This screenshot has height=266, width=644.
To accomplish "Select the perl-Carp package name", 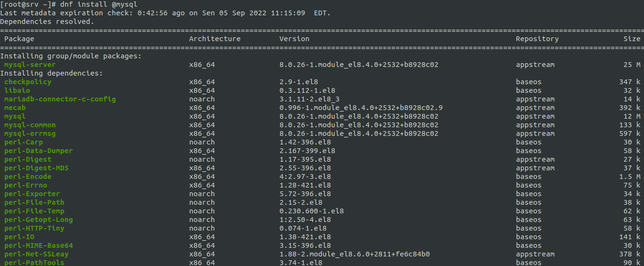I will coord(23,142).
